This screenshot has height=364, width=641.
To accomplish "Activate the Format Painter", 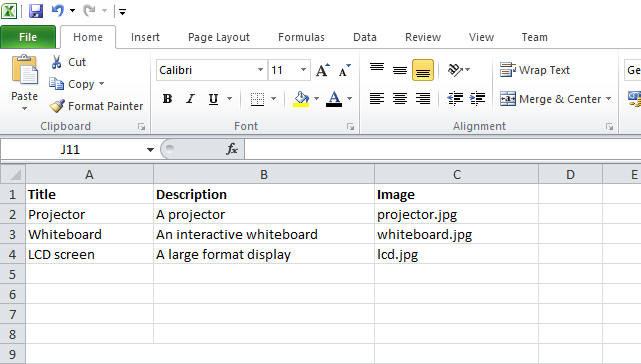I will tap(96, 106).
